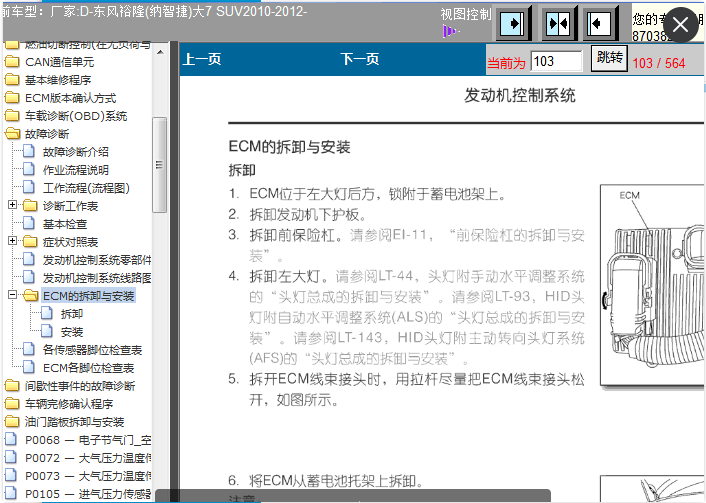This screenshot has height=503, width=706.
Task: Select 基本检查 in the tree
Action: coord(64,224)
